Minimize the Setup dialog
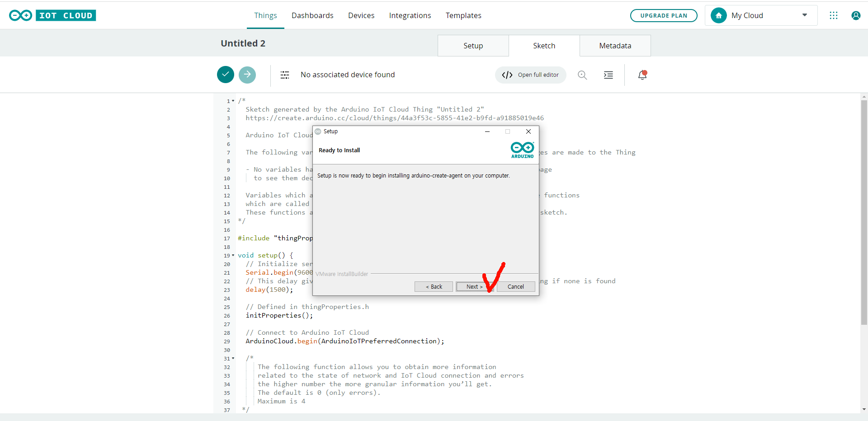The width and height of the screenshot is (868, 421). point(487,131)
